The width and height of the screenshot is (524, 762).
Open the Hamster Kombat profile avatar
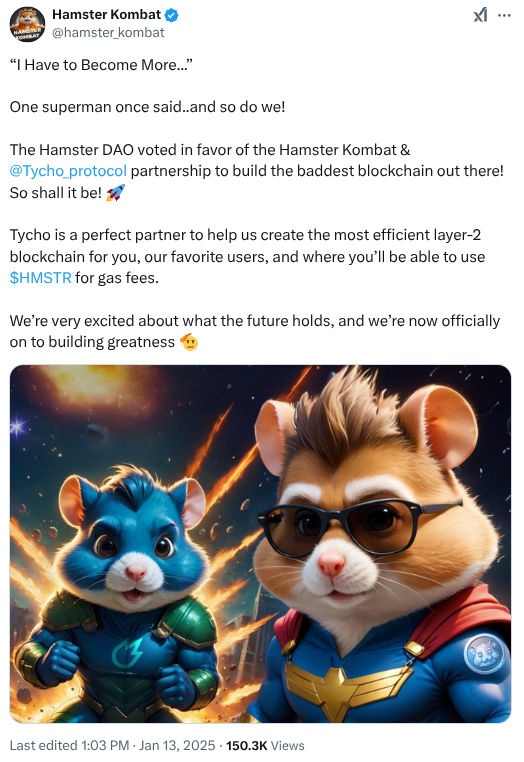point(27,24)
